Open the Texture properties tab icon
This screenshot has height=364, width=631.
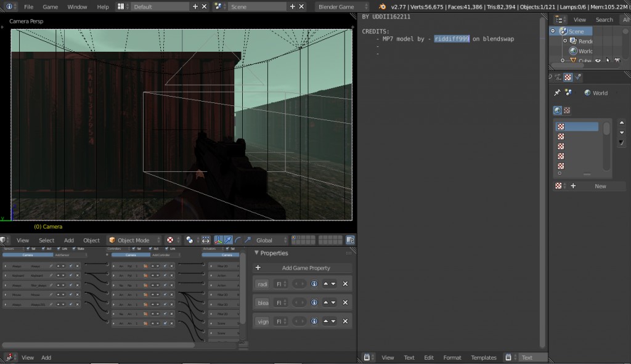tap(568, 78)
